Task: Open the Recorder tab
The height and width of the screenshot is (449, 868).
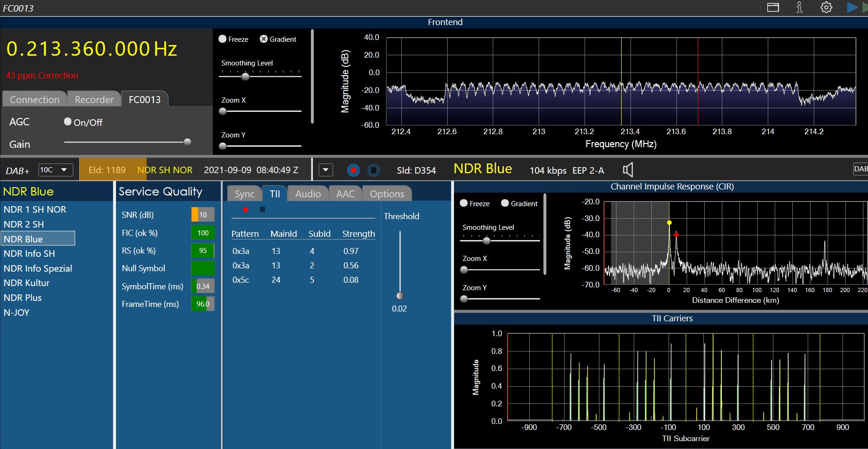Action: (x=94, y=99)
